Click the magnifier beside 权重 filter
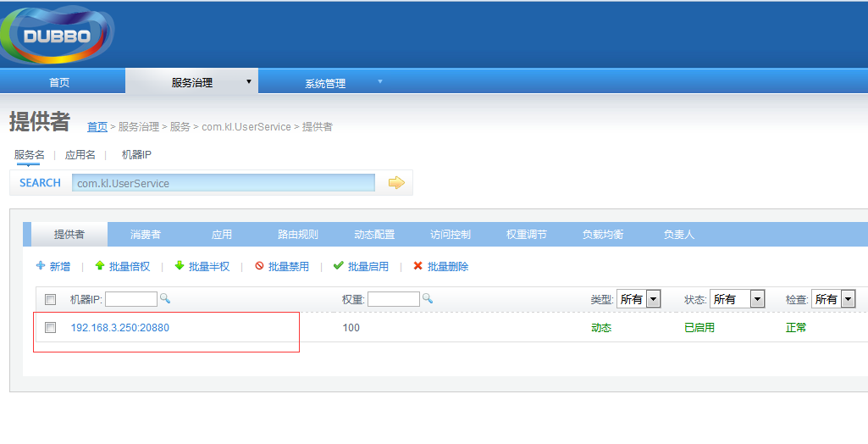Viewport: 868px width, 444px height. point(428,298)
